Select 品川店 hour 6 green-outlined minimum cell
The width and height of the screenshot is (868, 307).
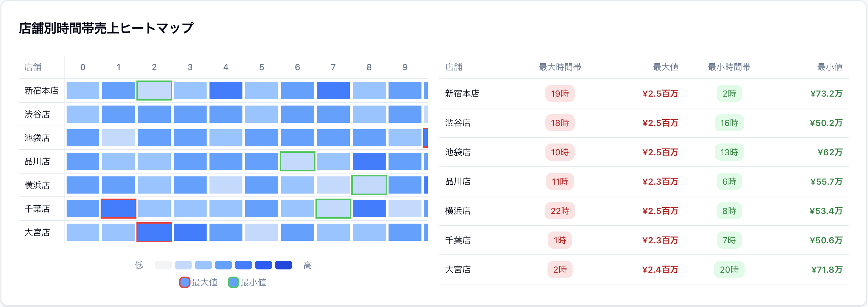tap(298, 161)
